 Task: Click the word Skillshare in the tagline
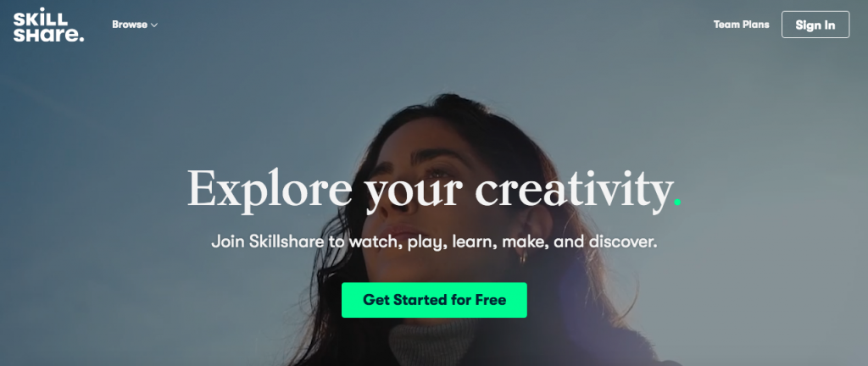[288, 241]
